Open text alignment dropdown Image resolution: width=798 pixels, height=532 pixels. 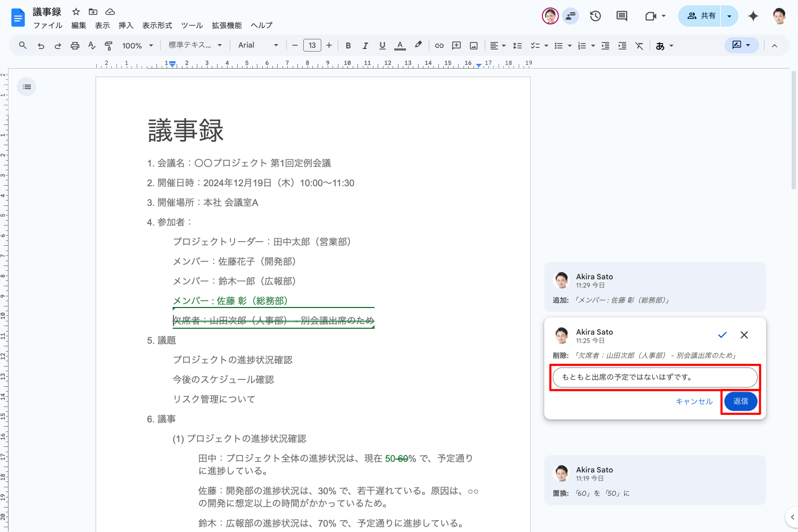click(x=497, y=46)
